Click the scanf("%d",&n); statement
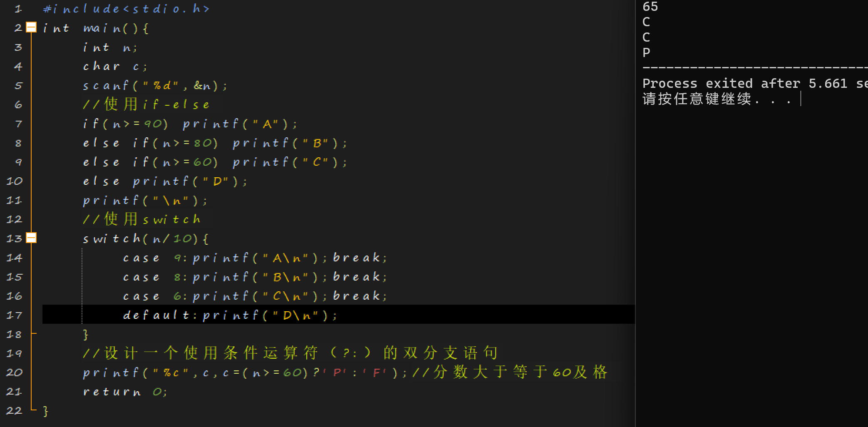 pyautogui.click(x=155, y=86)
